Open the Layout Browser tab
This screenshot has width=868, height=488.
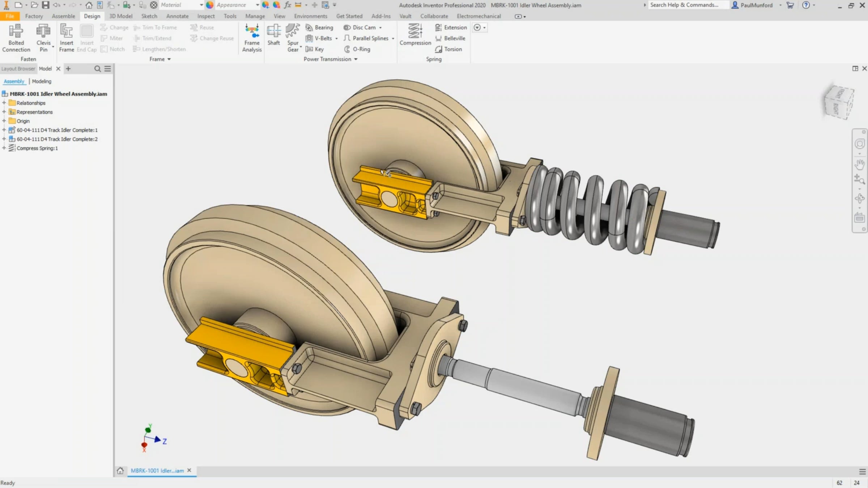pos(18,69)
